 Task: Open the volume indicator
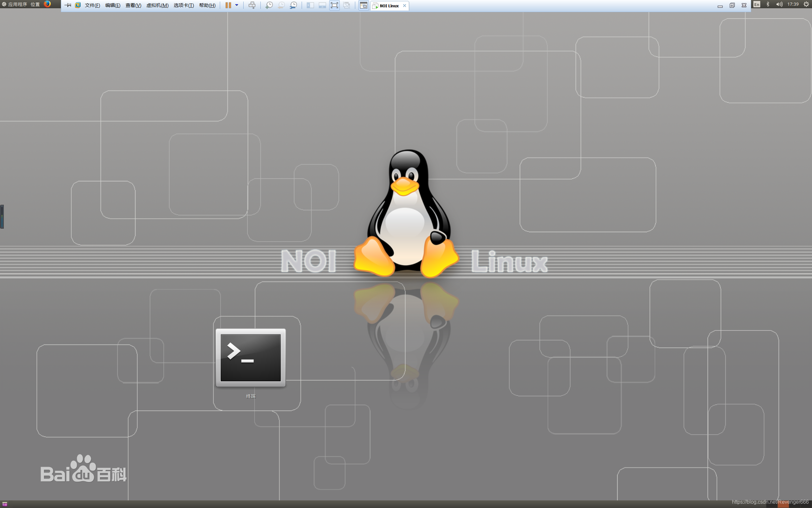point(779,4)
